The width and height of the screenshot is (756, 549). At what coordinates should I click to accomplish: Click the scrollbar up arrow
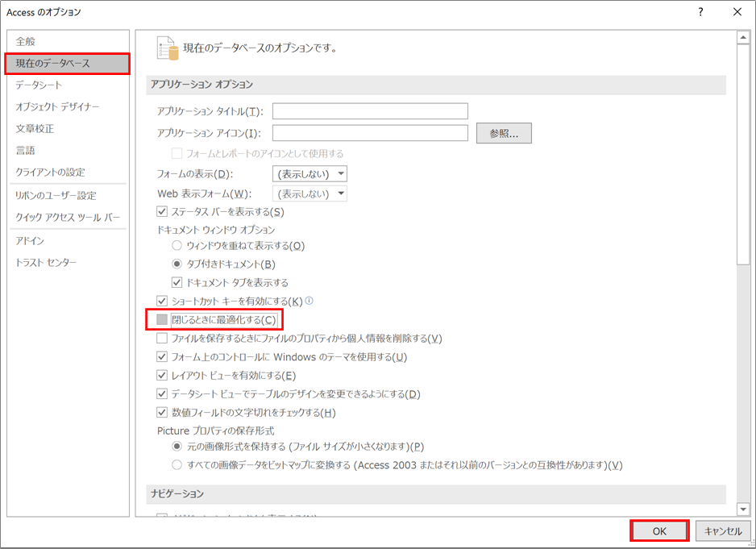coord(743,37)
